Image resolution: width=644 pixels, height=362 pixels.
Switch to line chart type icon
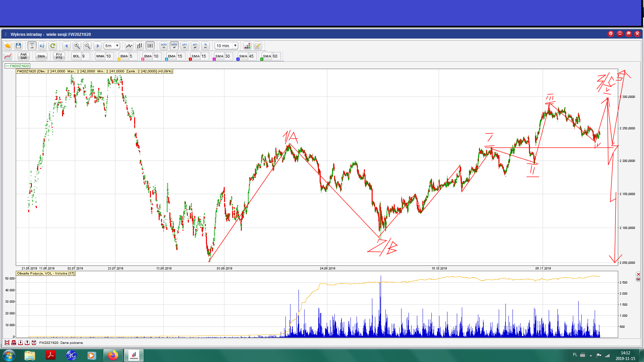click(x=129, y=46)
